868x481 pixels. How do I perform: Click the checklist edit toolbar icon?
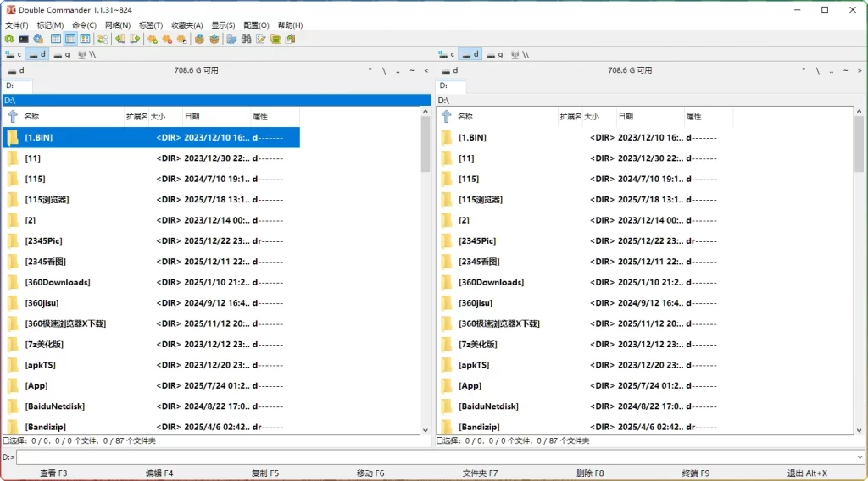click(261, 39)
